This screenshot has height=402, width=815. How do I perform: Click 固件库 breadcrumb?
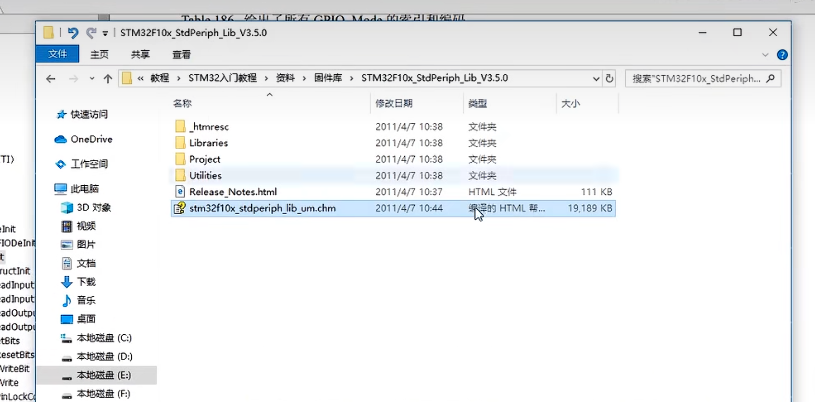click(x=328, y=79)
